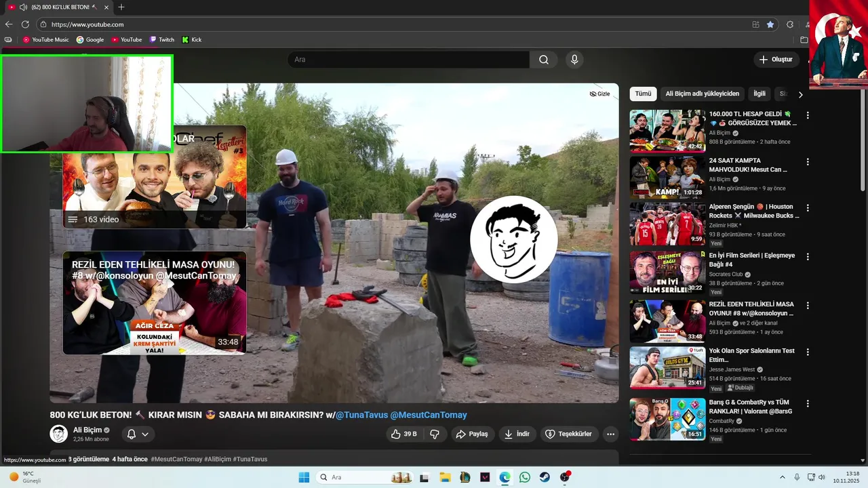Select the İlgili filter chip

(x=759, y=94)
